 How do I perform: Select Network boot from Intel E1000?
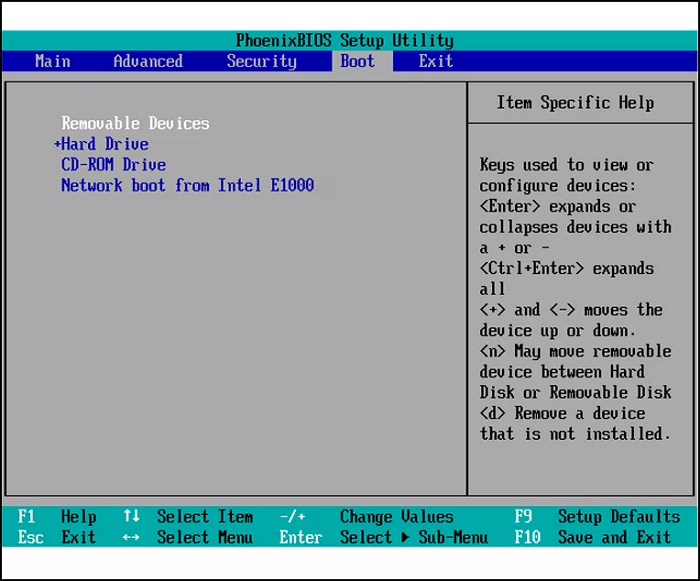coord(187,185)
